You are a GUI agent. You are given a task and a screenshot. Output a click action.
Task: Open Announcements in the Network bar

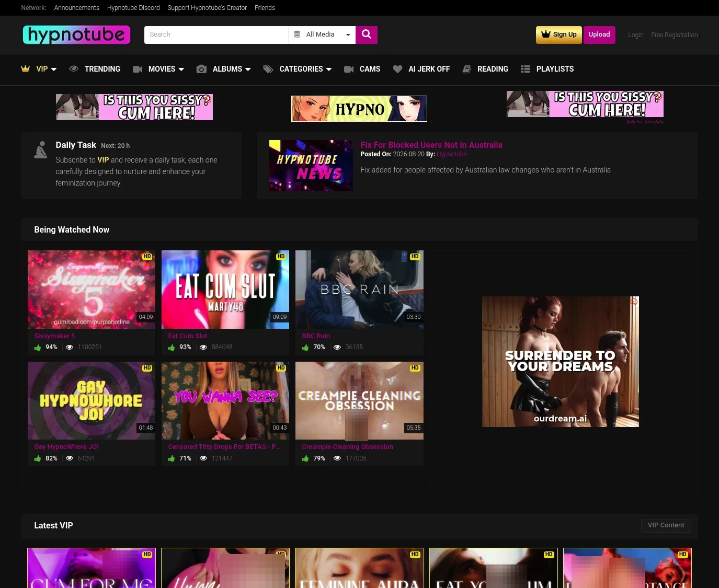(x=77, y=8)
